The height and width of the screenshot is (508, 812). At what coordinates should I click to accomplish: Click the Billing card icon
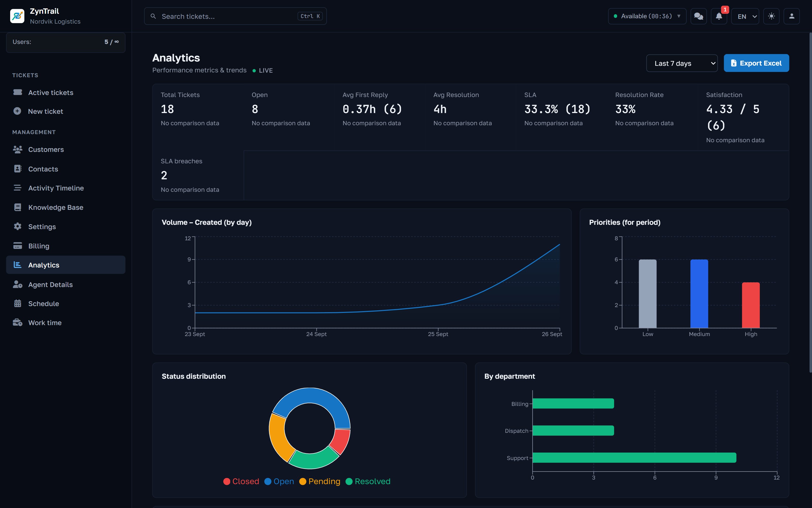click(x=18, y=246)
